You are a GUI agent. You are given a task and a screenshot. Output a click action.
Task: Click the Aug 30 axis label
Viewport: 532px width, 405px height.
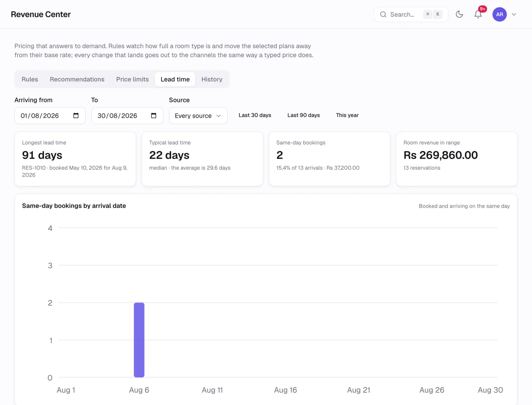coord(490,390)
